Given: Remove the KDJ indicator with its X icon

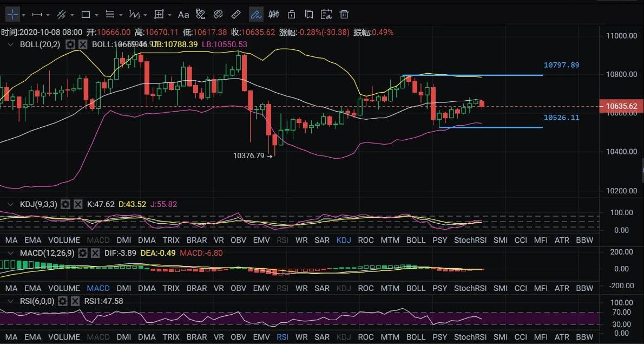Looking at the screenshot, I should click(x=77, y=204).
